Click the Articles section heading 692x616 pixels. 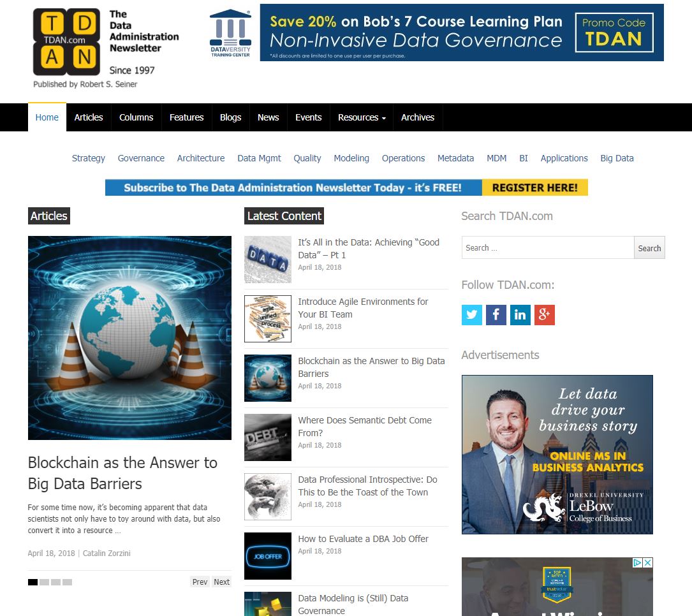[49, 216]
